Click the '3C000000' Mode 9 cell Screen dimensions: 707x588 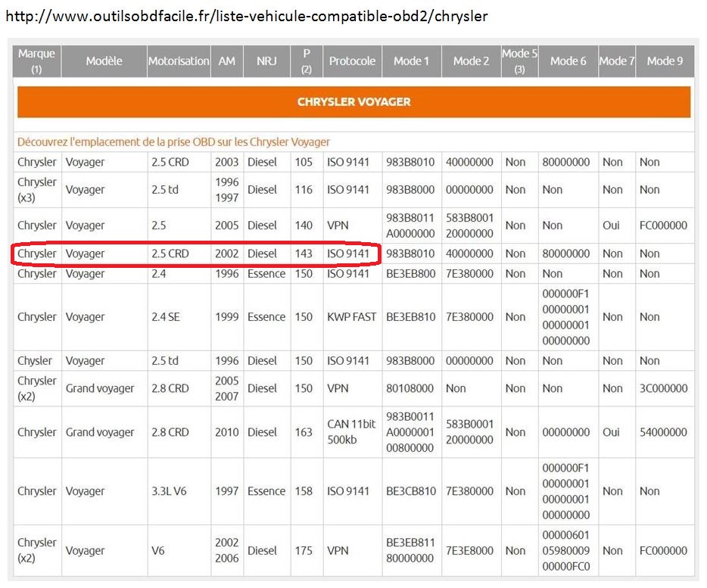(664, 389)
